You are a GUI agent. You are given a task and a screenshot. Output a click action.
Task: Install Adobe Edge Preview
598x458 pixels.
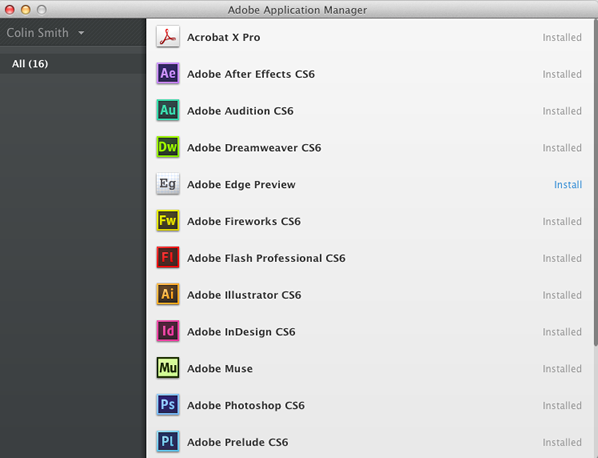[x=568, y=185]
